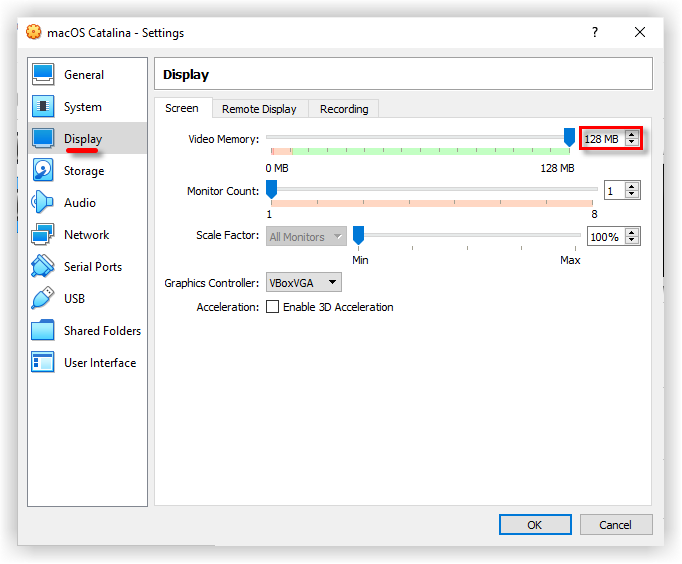Switch to the Remote Display tab
Screen dimensions: 682x564
(259, 109)
